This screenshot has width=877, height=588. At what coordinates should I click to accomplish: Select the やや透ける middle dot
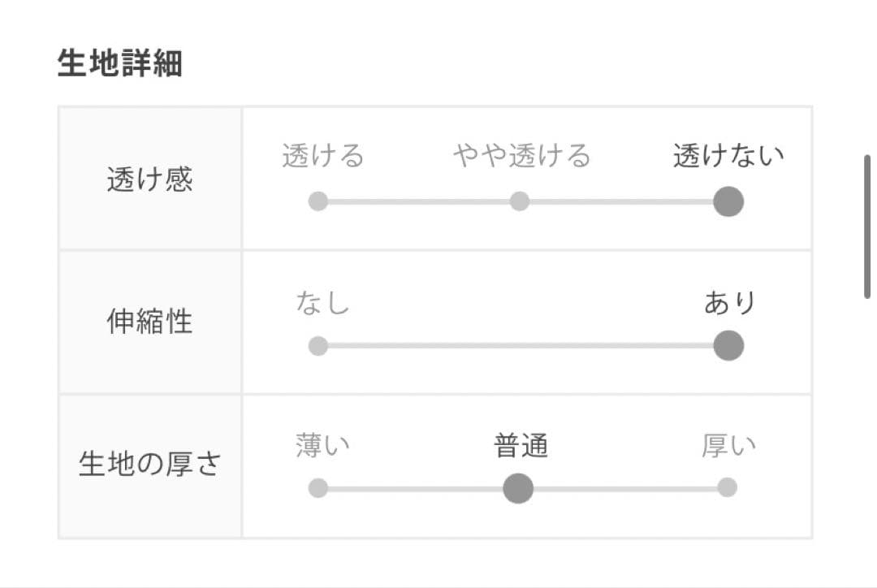point(519,201)
